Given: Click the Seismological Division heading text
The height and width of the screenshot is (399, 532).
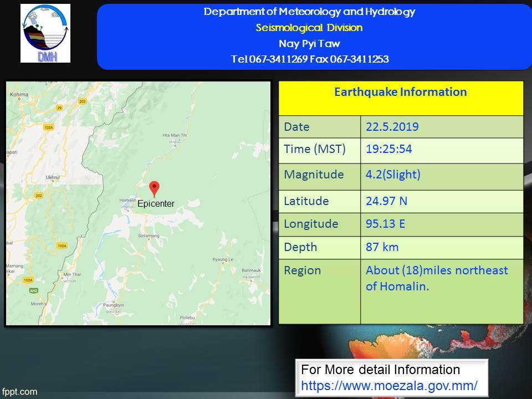Looking at the screenshot, I should pyautogui.click(x=309, y=28).
